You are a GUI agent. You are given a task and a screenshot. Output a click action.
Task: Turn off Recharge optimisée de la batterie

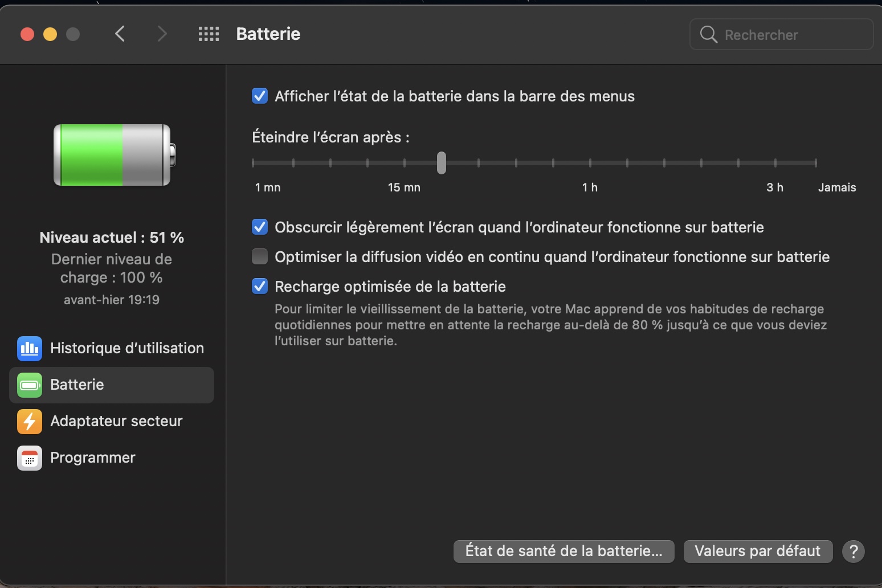point(260,286)
